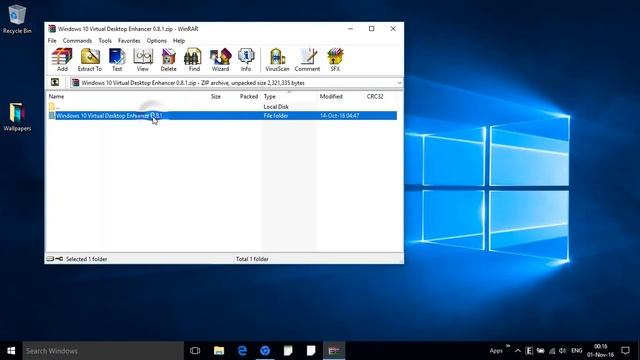Select the Windows 10 Virtual Desktop Enhancer folder
The width and height of the screenshot is (640, 360).
(222, 116)
